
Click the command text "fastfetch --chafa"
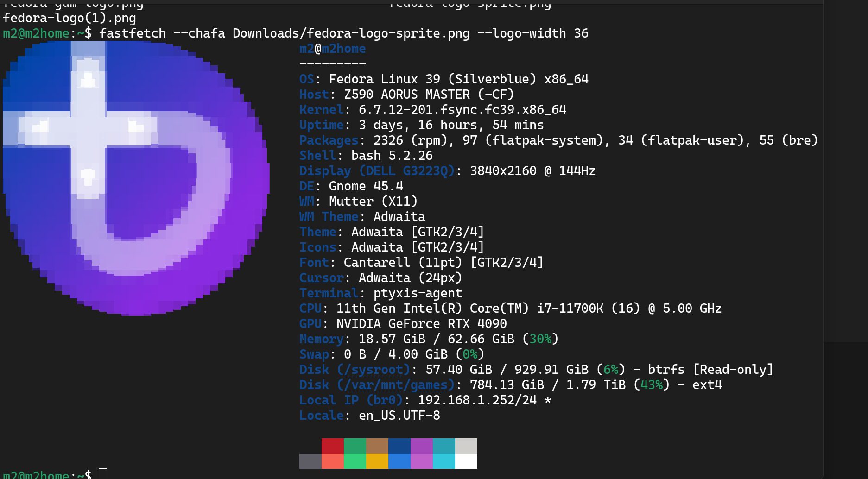(x=162, y=33)
